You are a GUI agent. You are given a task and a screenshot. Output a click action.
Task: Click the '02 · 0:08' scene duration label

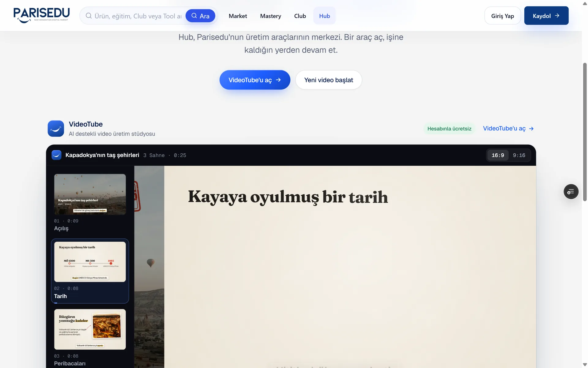pos(66,288)
